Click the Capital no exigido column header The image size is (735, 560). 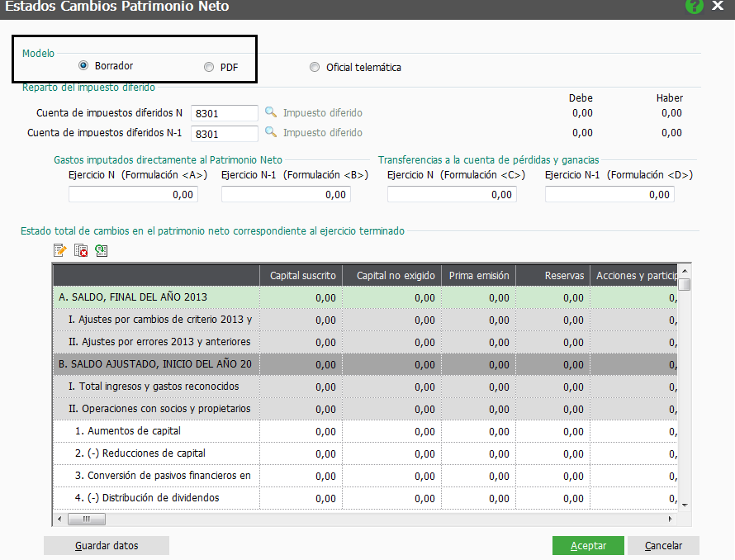pyautogui.click(x=392, y=275)
